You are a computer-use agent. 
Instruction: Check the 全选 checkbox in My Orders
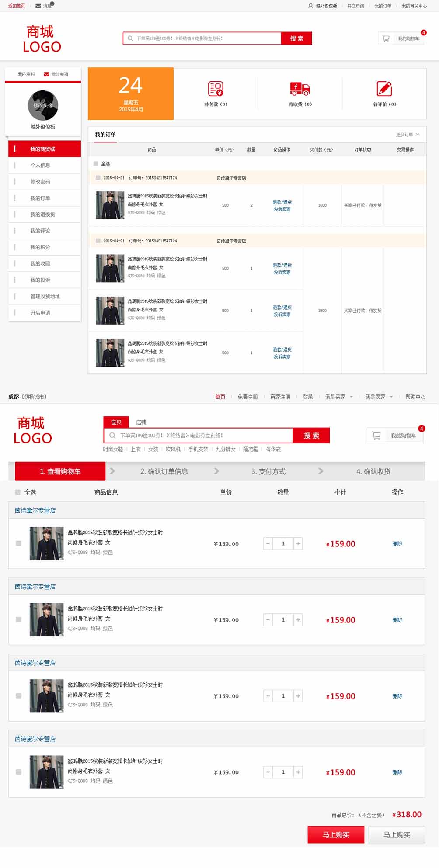point(96,164)
